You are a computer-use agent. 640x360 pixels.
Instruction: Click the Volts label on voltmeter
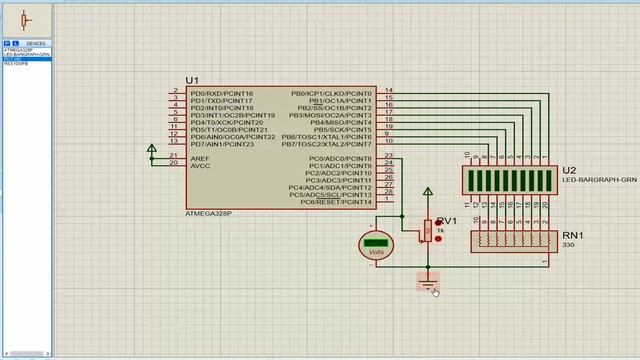[x=376, y=252]
